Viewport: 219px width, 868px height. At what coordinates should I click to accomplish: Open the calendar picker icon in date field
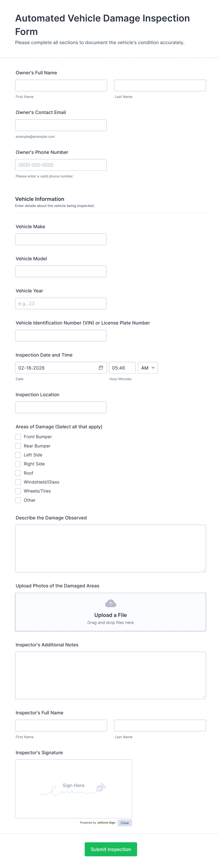(x=101, y=368)
